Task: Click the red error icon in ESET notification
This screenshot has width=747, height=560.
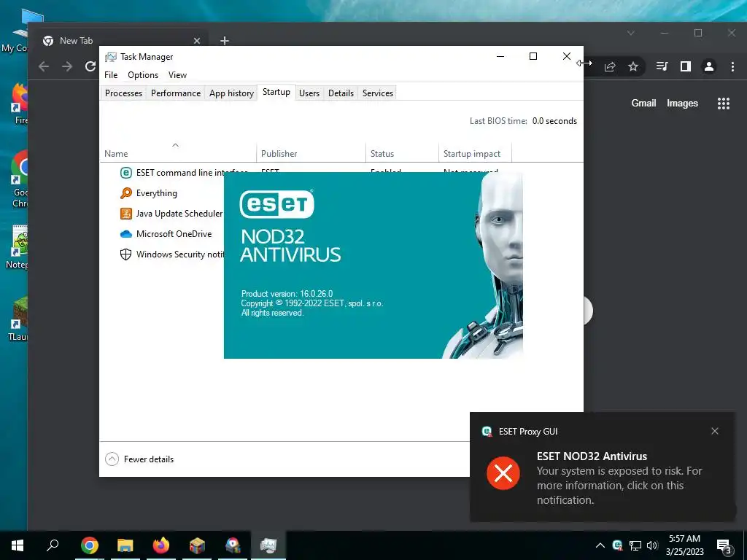Action: point(503,473)
